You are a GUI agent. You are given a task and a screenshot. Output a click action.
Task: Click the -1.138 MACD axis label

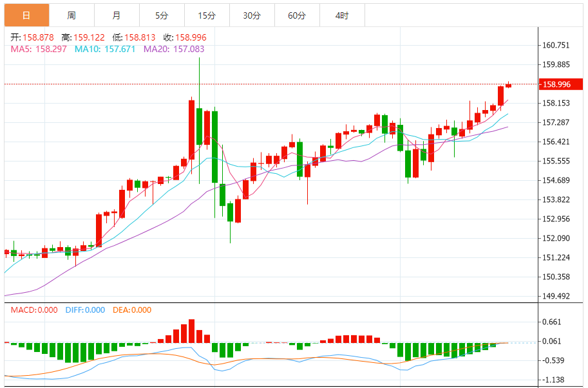(553, 380)
